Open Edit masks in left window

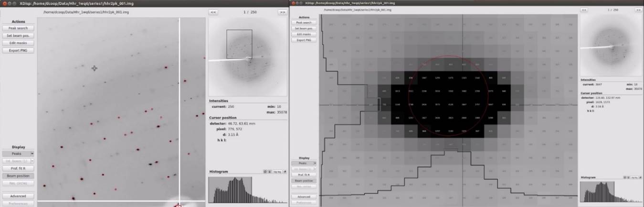click(x=18, y=43)
